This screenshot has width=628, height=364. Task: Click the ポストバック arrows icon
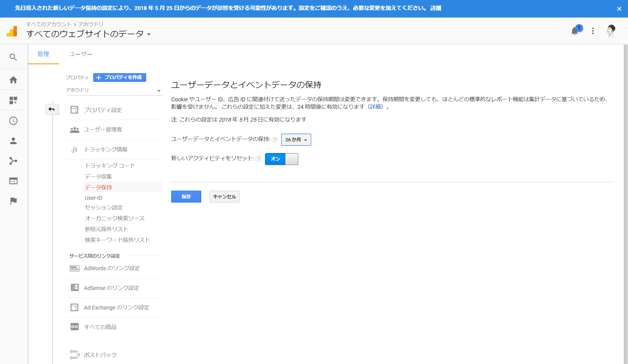(74, 355)
